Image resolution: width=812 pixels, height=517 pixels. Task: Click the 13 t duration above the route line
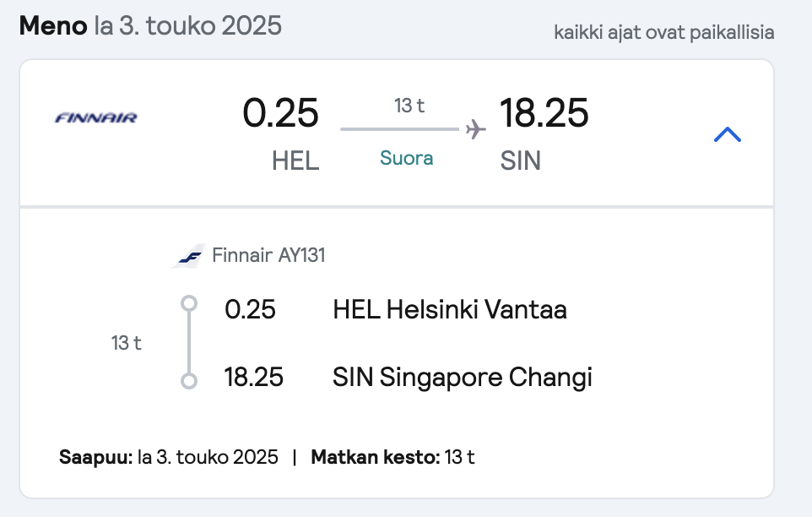[x=409, y=106]
